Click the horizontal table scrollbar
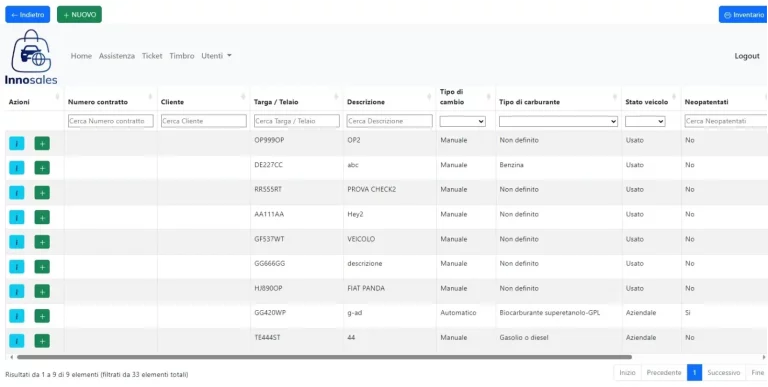 click(x=324, y=357)
